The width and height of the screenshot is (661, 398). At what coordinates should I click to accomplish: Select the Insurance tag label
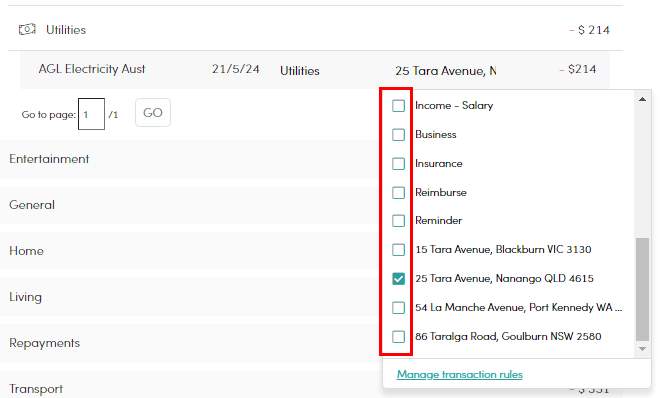[438, 164]
